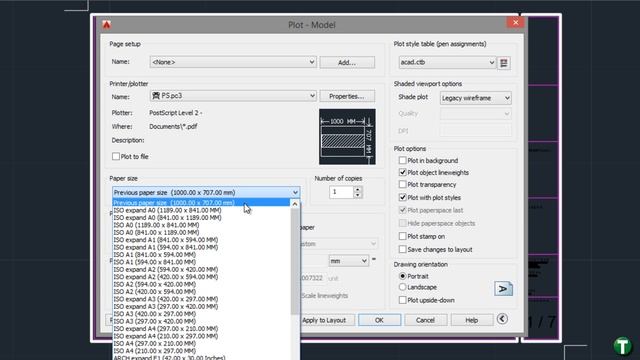Image resolution: width=640 pixels, height=360 pixels.
Task: Enable Plot transparency option
Action: click(402, 184)
